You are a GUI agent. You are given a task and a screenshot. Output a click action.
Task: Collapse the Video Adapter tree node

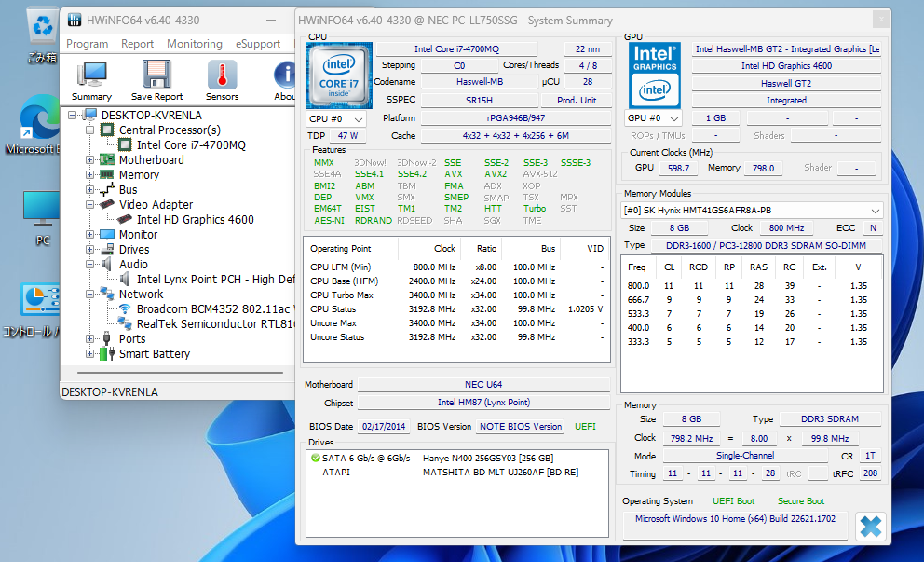[x=89, y=205]
